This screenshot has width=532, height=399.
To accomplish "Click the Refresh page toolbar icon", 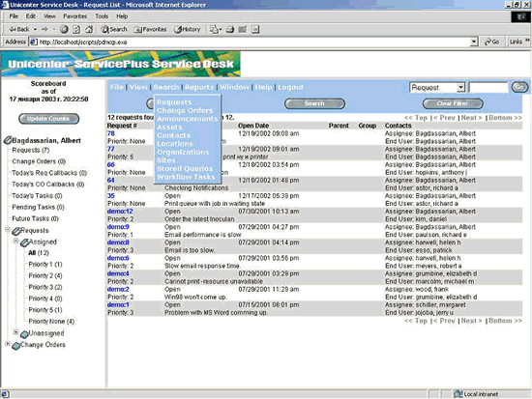I will point(76,30).
